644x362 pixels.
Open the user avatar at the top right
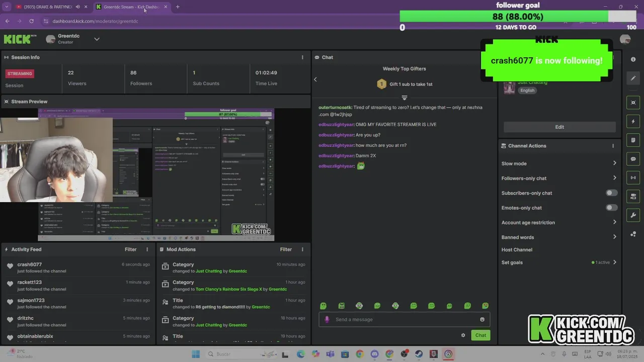tap(625, 40)
